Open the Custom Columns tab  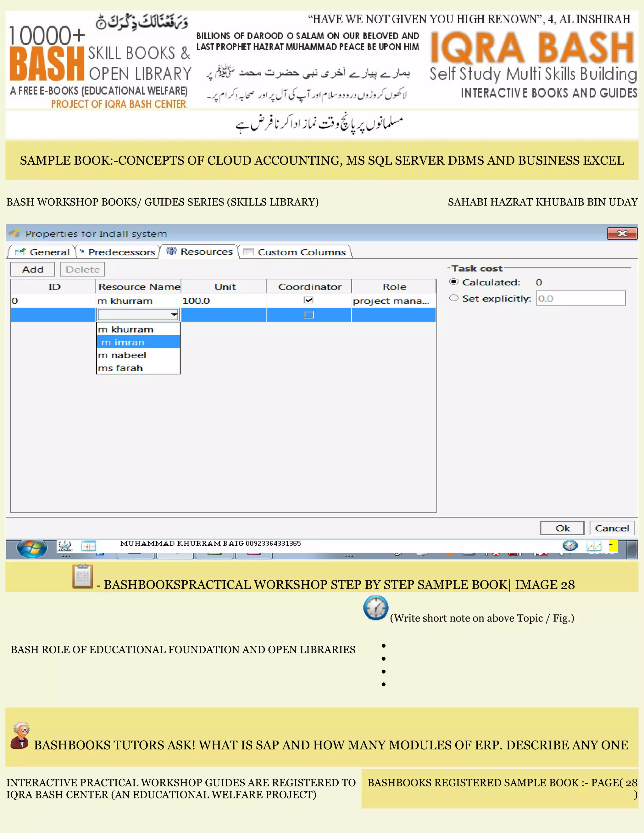point(295,252)
